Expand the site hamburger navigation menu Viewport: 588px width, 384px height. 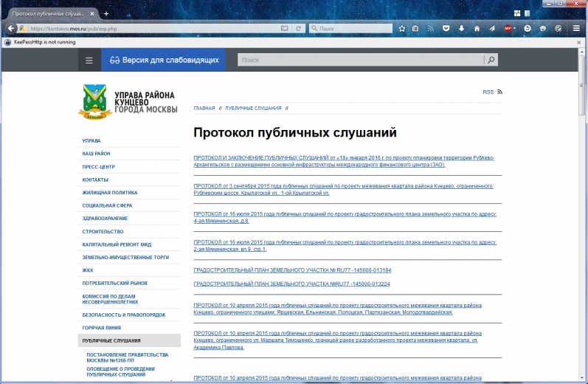pos(89,60)
